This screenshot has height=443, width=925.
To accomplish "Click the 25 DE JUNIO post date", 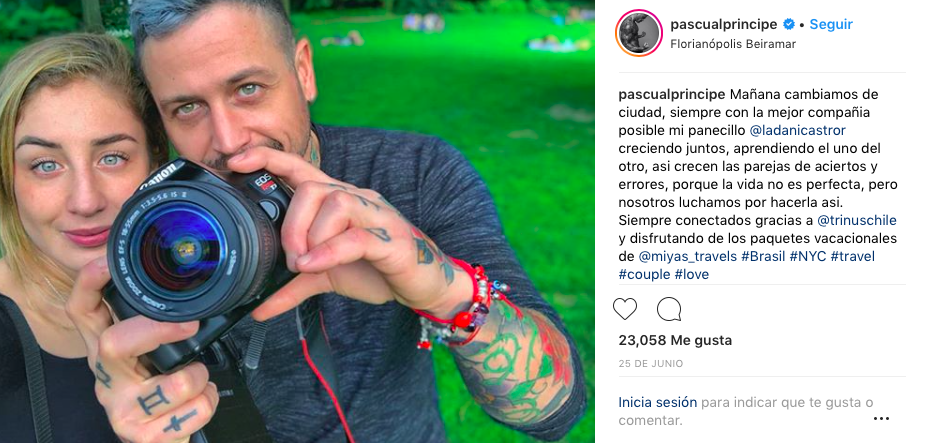I will click(651, 364).
